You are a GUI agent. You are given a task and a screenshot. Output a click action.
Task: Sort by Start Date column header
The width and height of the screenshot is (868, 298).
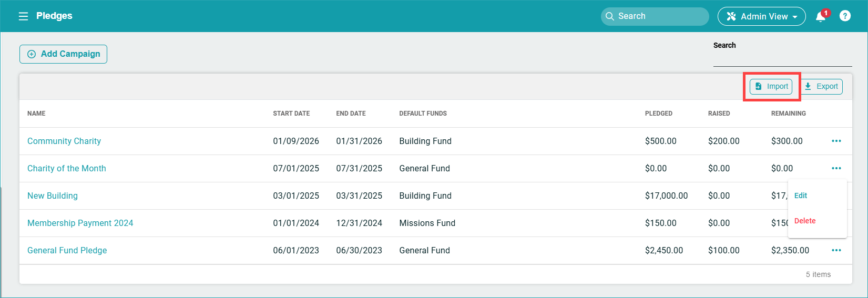[291, 114]
